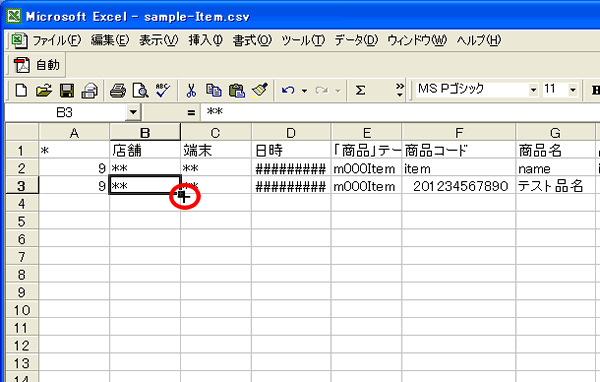Open the 編集(E) menu
Screen dimensions: 600x382
pos(110,40)
